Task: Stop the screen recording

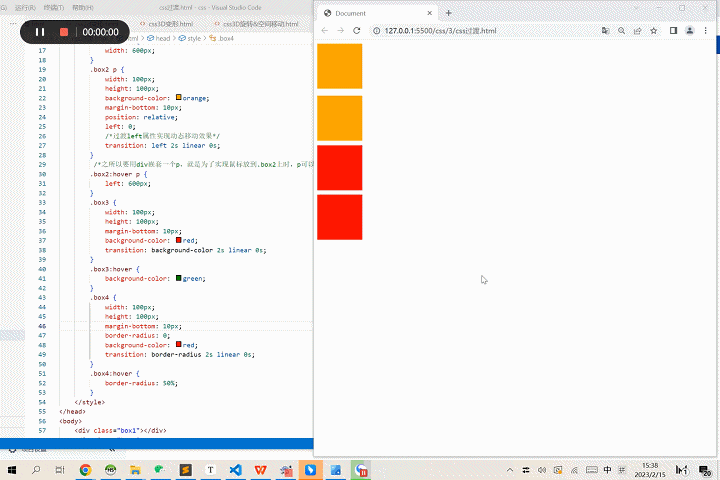Action: click(64, 32)
